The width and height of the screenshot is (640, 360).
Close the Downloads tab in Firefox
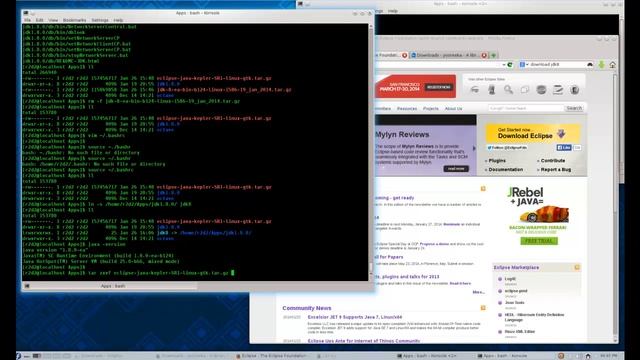(x=484, y=55)
